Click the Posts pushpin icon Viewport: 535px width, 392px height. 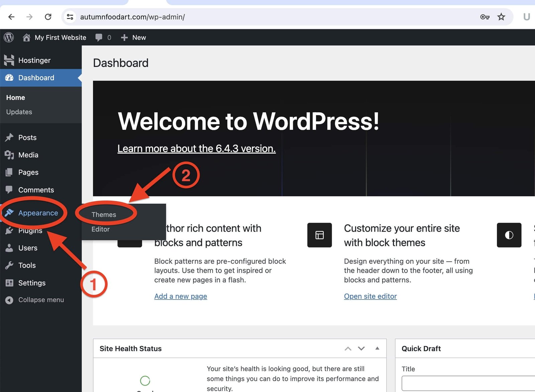(9, 137)
